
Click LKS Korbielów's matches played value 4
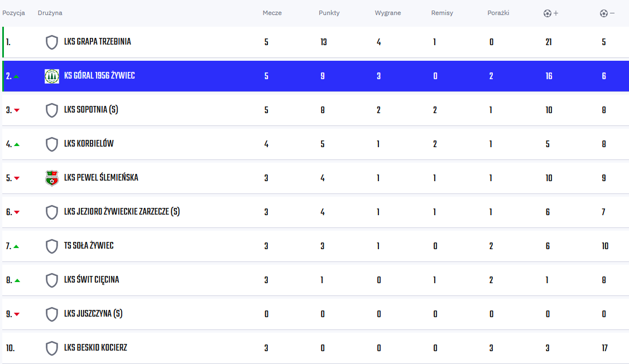tap(266, 144)
